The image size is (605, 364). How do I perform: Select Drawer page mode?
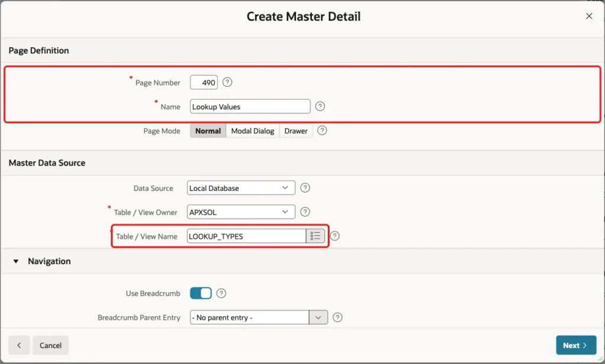coord(296,131)
